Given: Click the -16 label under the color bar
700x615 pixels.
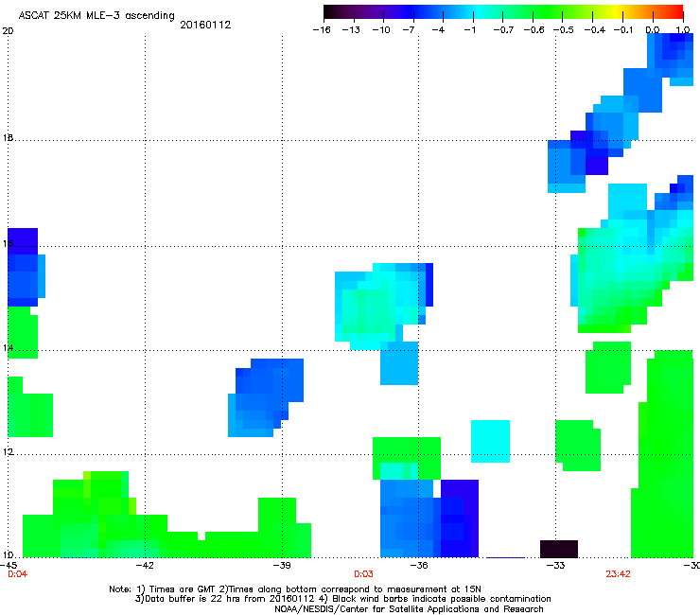Looking at the screenshot, I should click(x=322, y=30).
